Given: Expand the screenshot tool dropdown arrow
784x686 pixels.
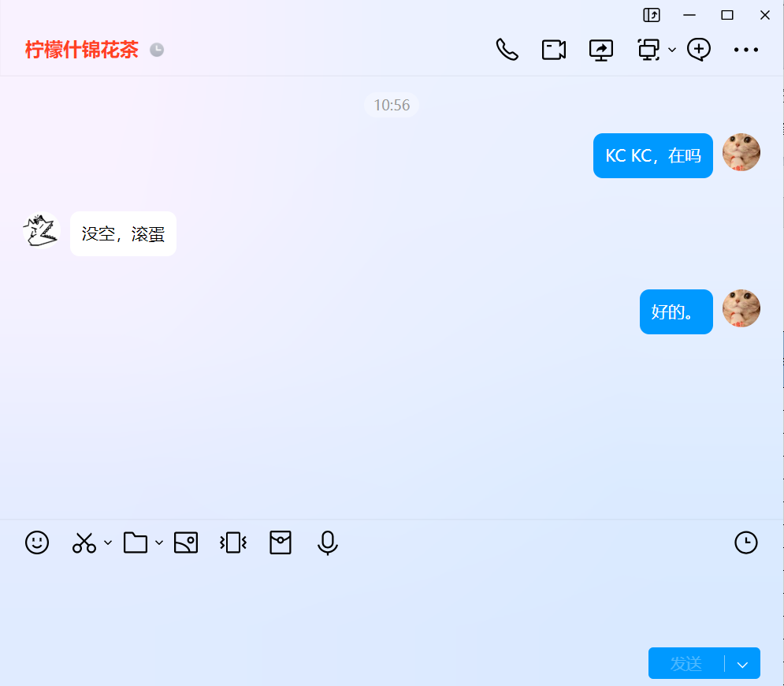Looking at the screenshot, I should [x=109, y=544].
